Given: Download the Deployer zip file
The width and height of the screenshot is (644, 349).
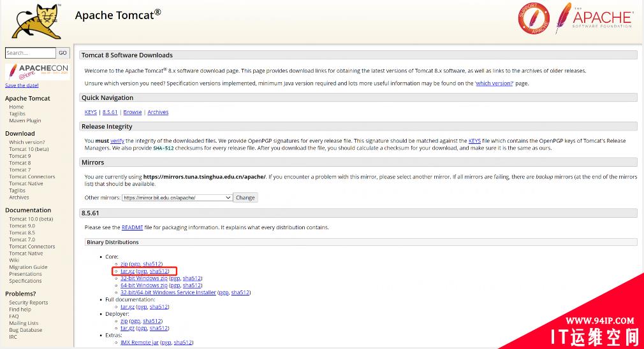Looking at the screenshot, I should point(124,321).
